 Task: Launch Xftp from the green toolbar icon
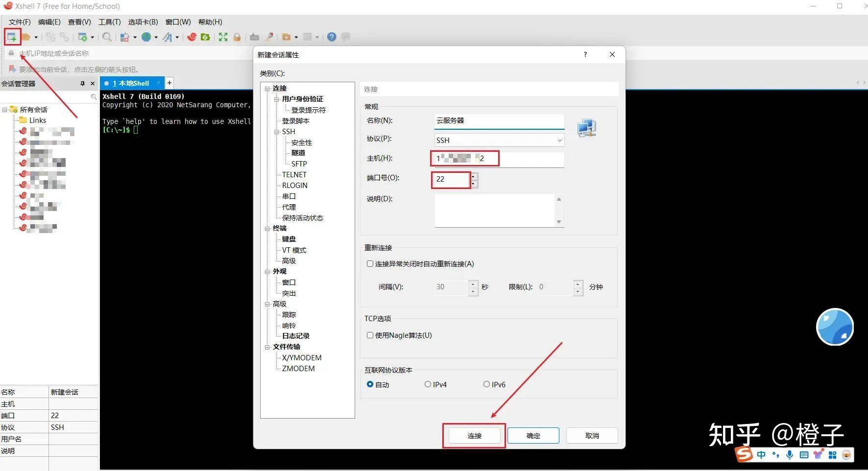205,37
